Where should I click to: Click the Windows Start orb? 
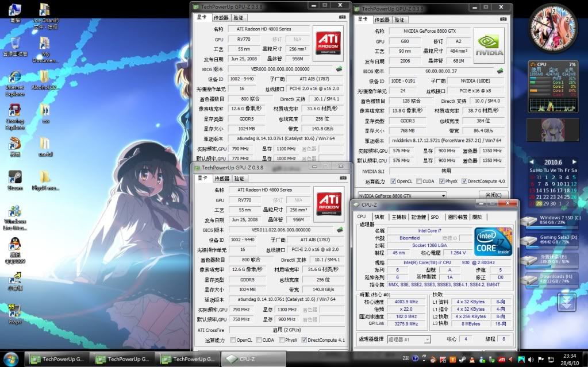click(x=10, y=359)
